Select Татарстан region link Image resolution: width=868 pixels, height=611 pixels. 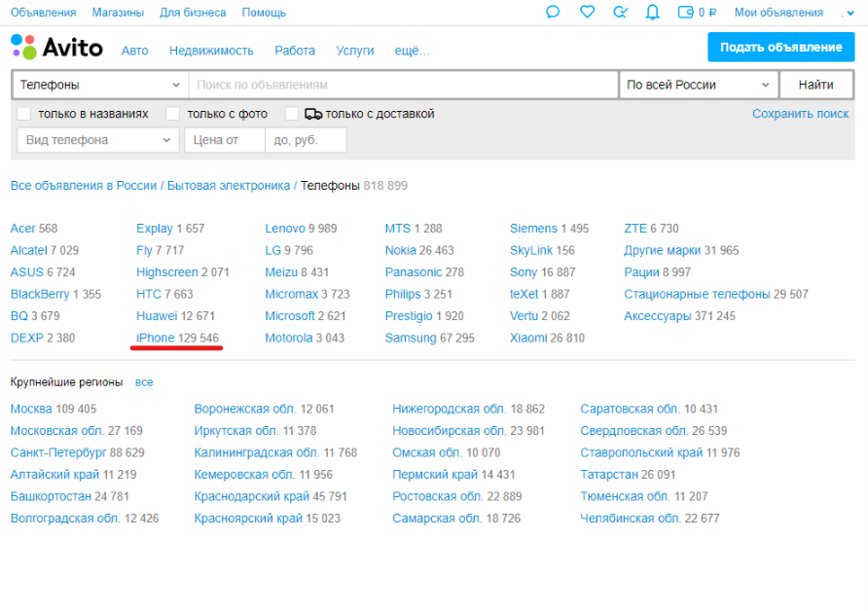tap(609, 474)
